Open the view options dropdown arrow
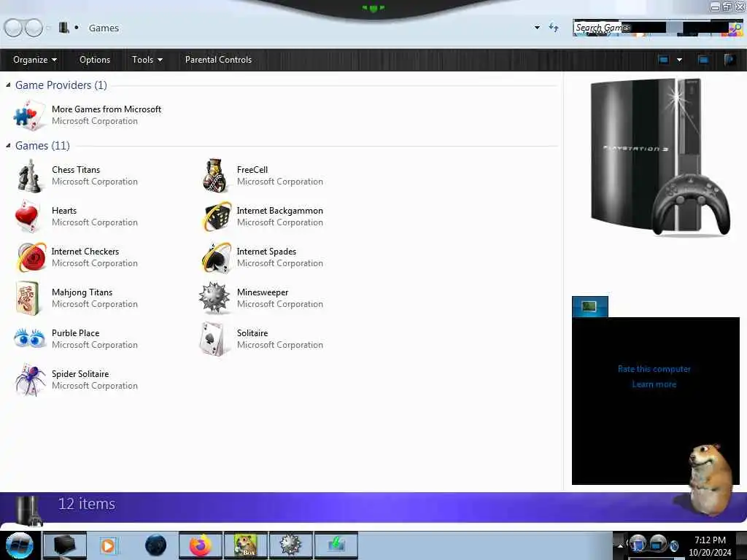The height and width of the screenshot is (560, 747). tap(680, 60)
